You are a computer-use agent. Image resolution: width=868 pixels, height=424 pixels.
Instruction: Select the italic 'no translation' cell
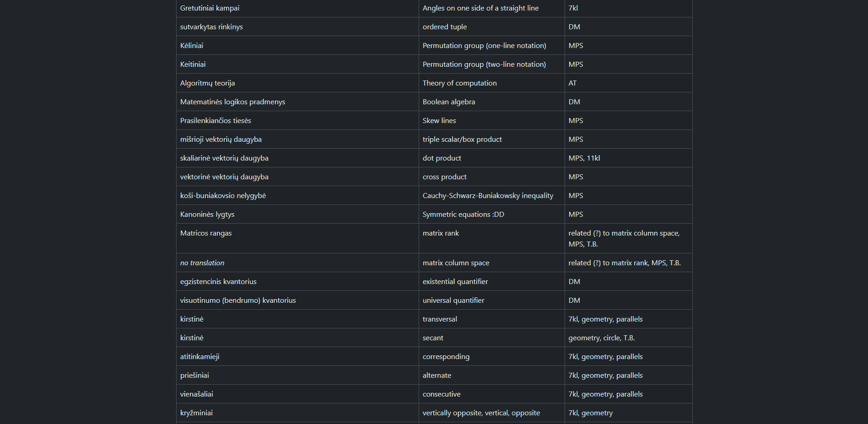coord(202,263)
